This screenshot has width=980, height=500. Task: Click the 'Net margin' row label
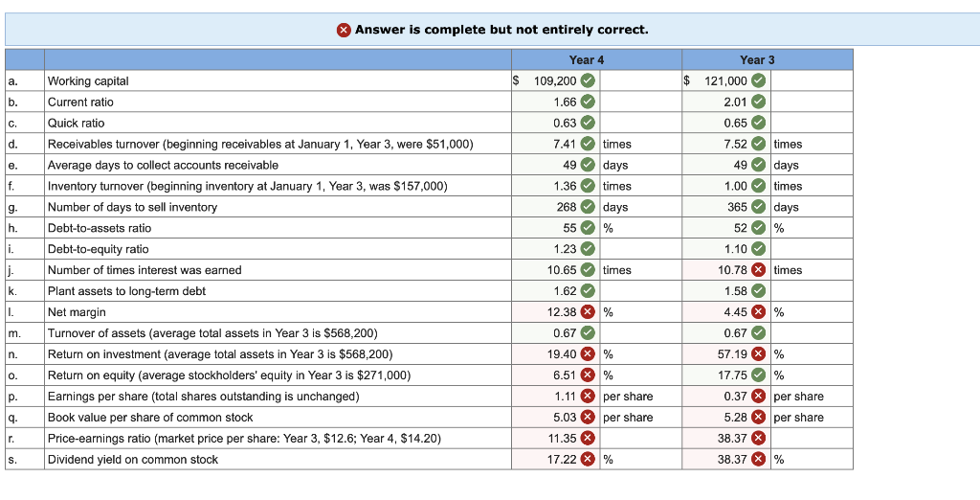click(x=77, y=312)
